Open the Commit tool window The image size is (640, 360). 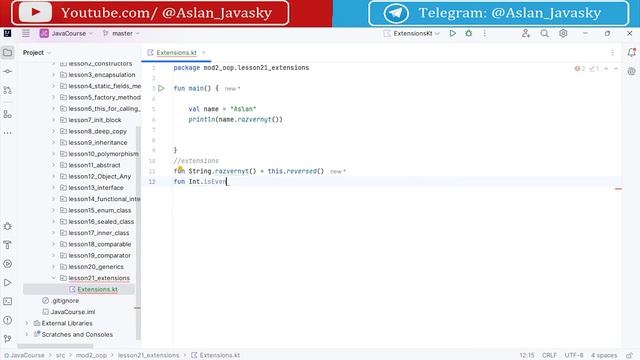[7, 71]
